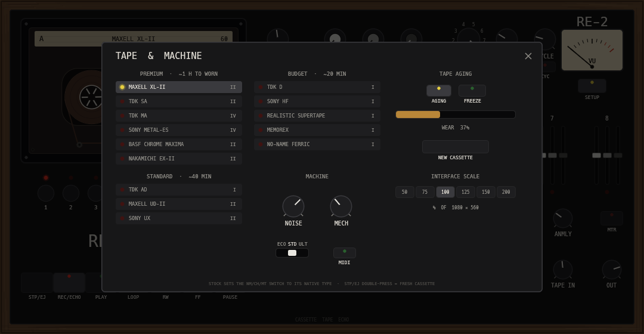Set interface scale to 150

(x=486, y=192)
